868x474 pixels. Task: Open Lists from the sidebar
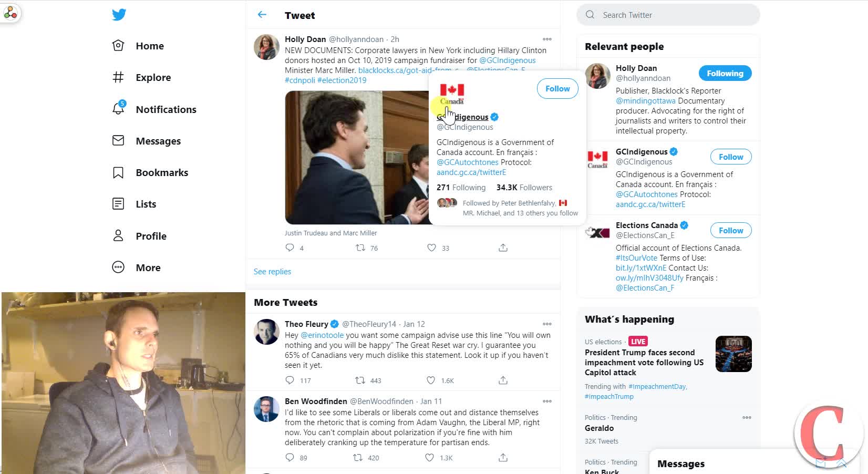[146, 204]
